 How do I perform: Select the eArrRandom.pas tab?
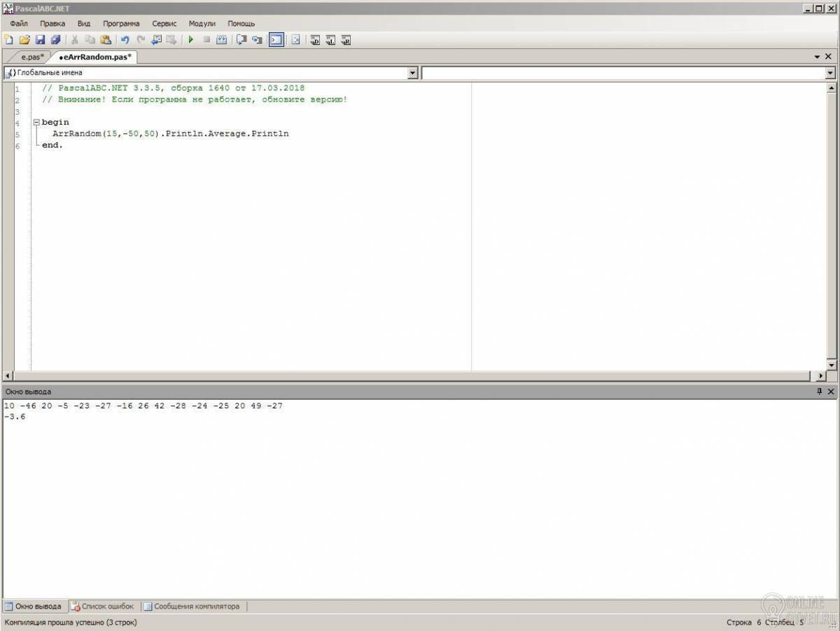pos(95,57)
